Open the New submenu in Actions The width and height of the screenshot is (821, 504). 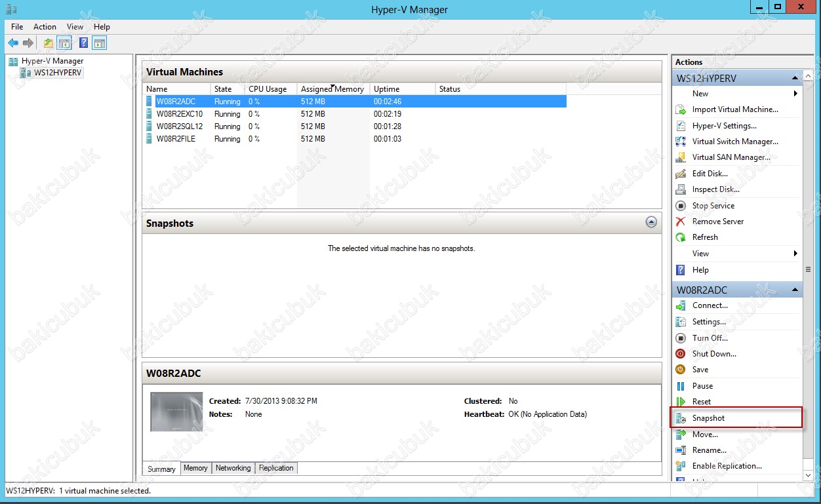coord(737,94)
